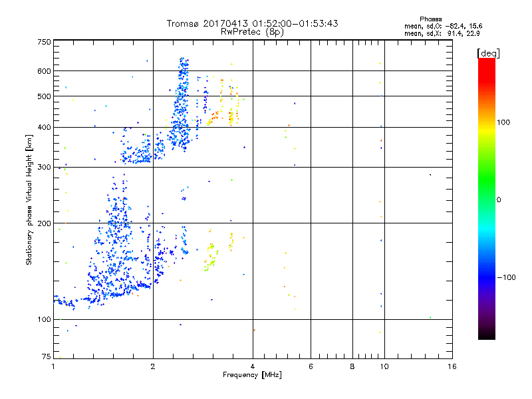Click the 'Phases' statistics heading
The height and width of the screenshot is (399, 532).
430,19
